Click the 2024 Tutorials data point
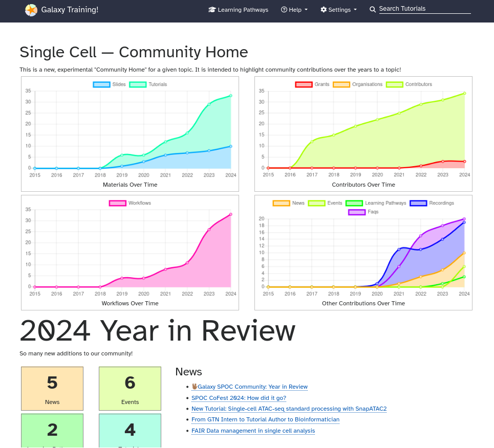 point(230,96)
